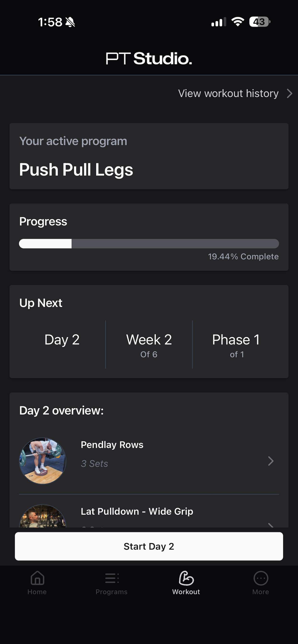The height and width of the screenshot is (644, 298).
Task: Open the More ellipsis icon
Action: coord(261,578)
